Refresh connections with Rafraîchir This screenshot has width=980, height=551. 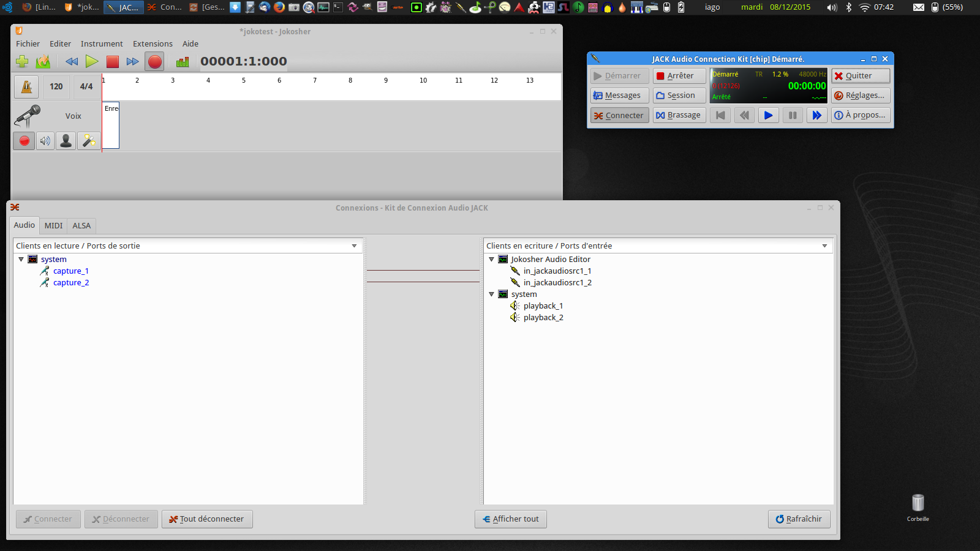(x=799, y=519)
